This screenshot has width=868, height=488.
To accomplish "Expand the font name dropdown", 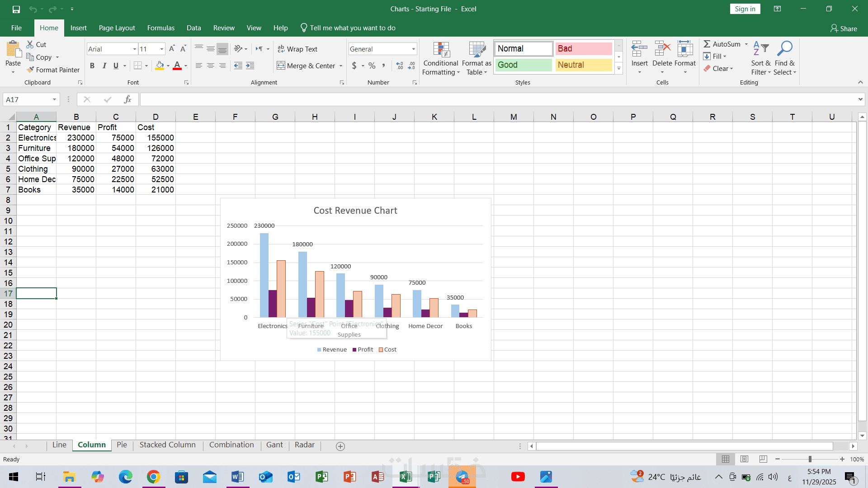I will click(134, 49).
